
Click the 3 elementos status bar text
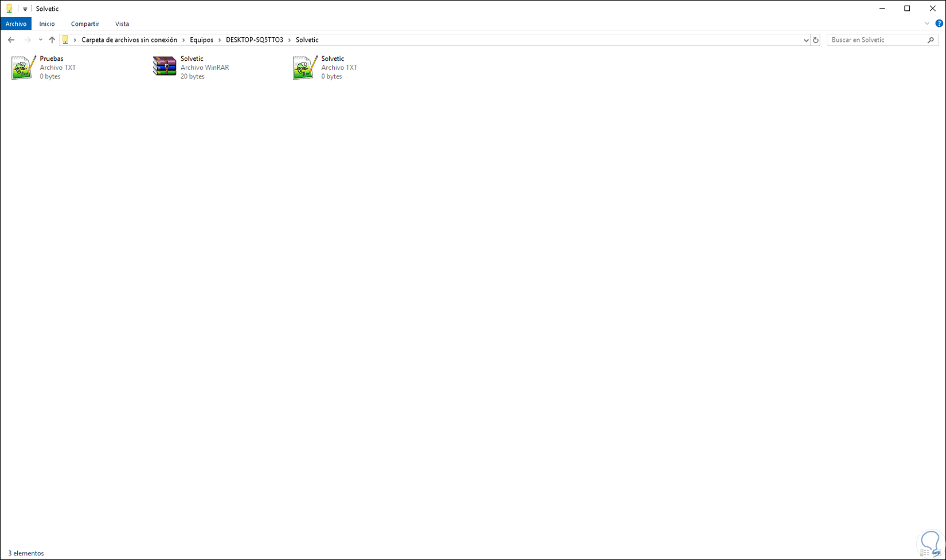(26, 553)
